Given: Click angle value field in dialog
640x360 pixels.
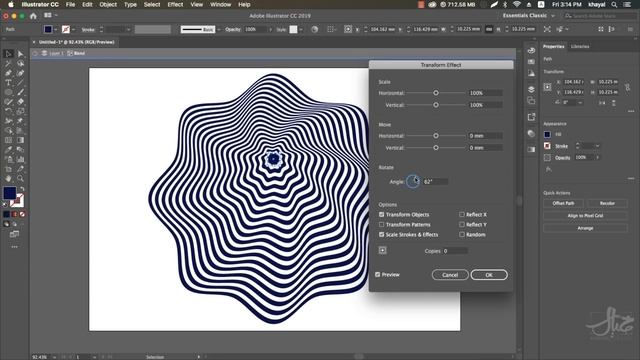Looking at the screenshot, I should pyautogui.click(x=435, y=182).
